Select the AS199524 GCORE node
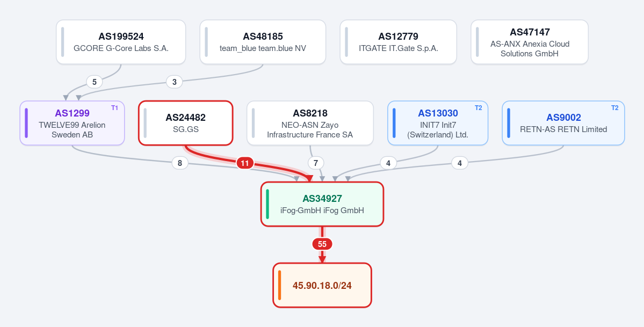This screenshot has height=327, width=644. 121,42
